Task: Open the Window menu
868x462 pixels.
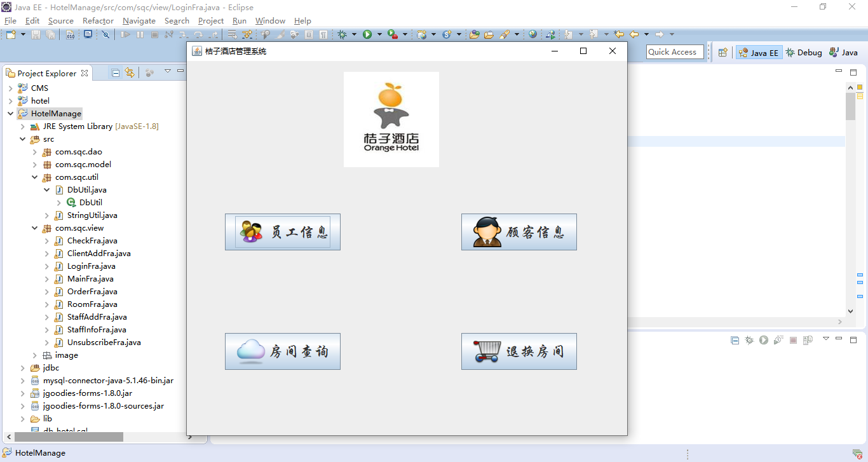Action: click(x=270, y=21)
